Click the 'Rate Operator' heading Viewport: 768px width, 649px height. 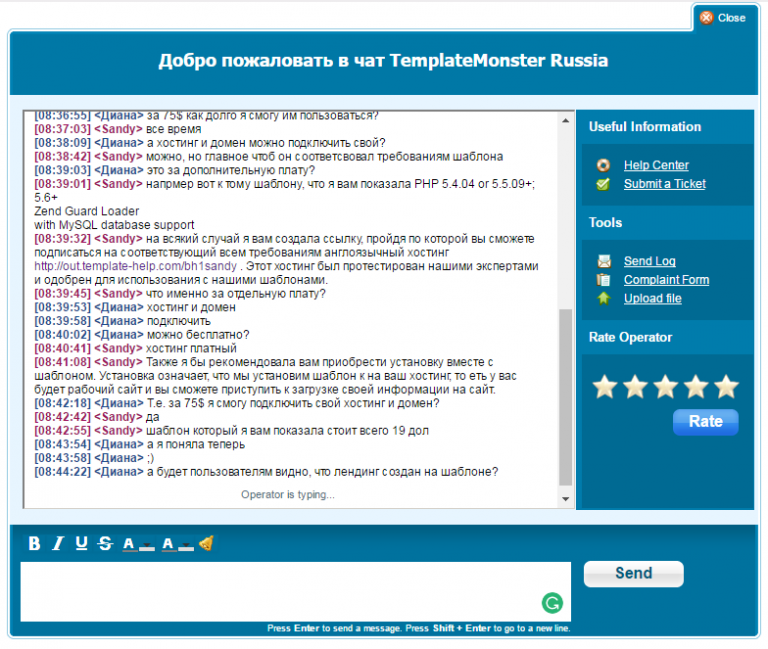(630, 337)
